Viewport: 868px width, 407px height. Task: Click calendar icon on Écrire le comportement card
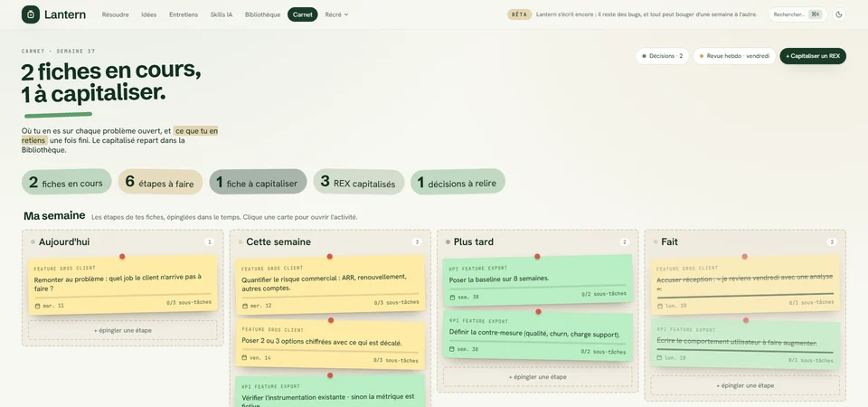pos(660,358)
